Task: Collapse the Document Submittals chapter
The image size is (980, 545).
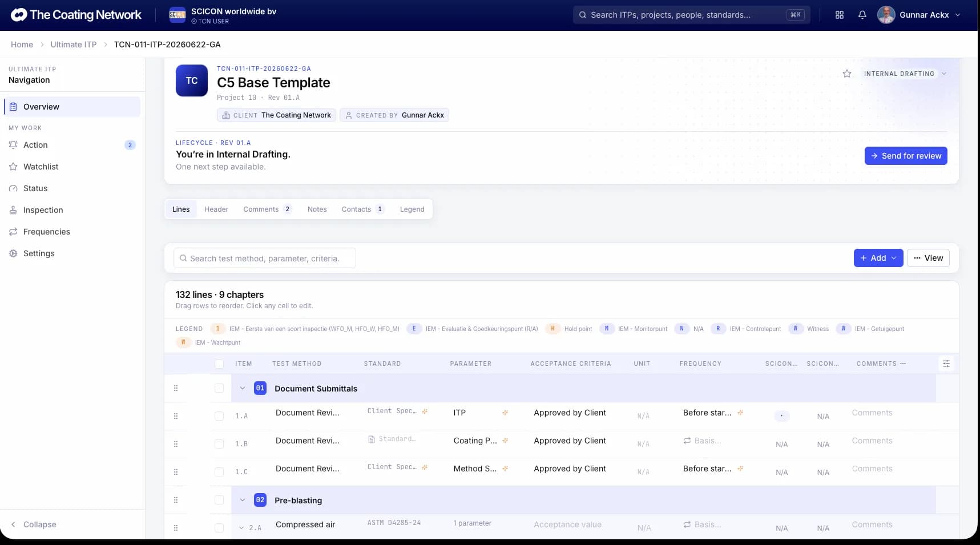Action: pyautogui.click(x=243, y=388)
